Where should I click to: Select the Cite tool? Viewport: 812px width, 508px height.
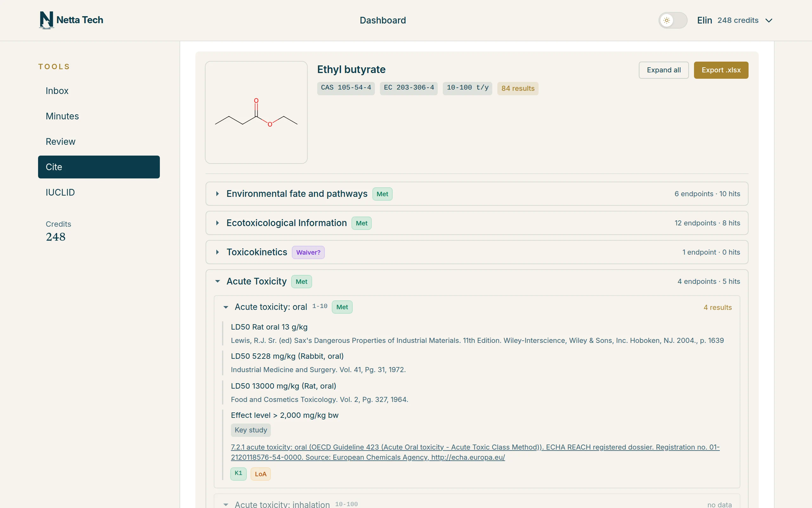[x=99, y=167]
